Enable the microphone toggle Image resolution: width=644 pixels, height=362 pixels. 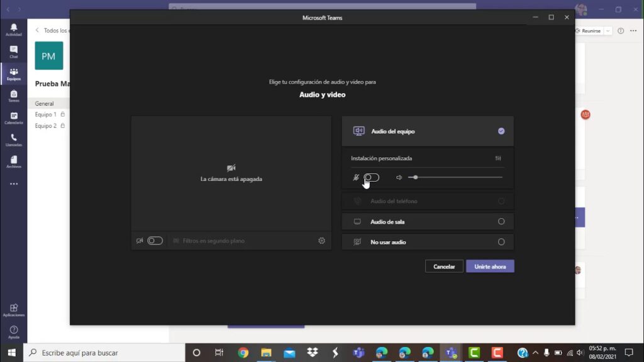click(x=372, y=177)
